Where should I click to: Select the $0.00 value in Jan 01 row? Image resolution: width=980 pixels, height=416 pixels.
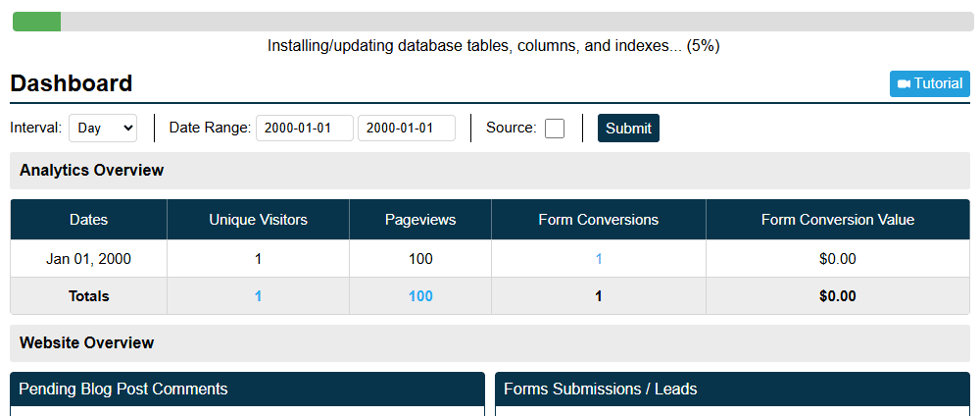[x=838, y=259]
